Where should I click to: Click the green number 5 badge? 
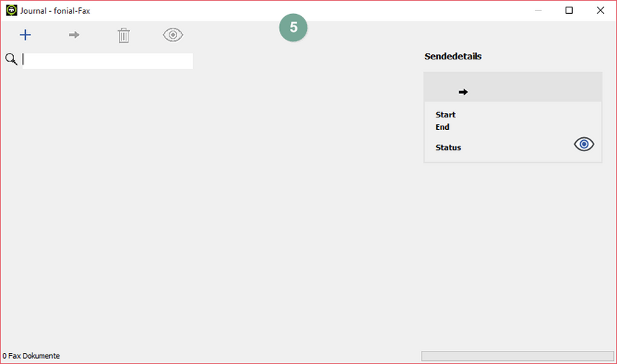(293, 27)
